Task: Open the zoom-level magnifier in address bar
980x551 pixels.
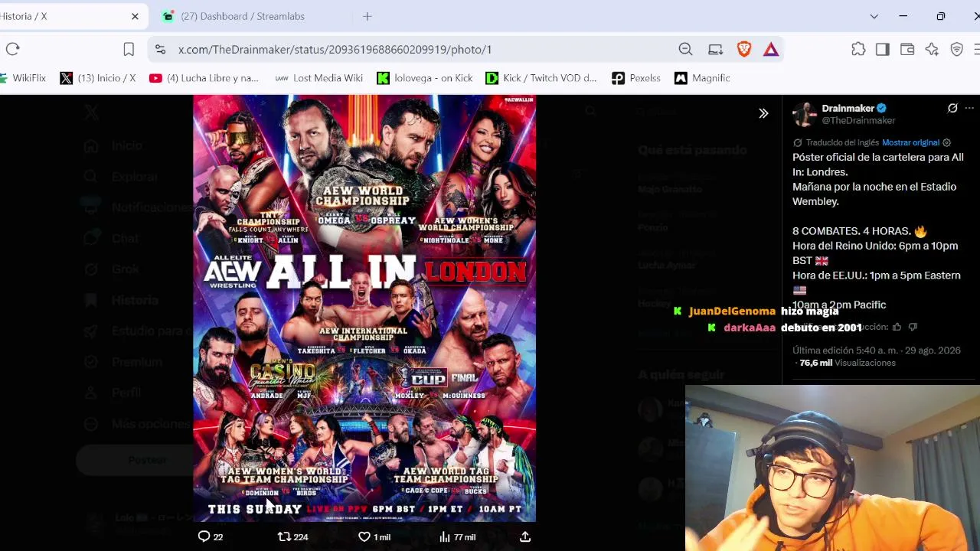Action: tap(685, 49)
